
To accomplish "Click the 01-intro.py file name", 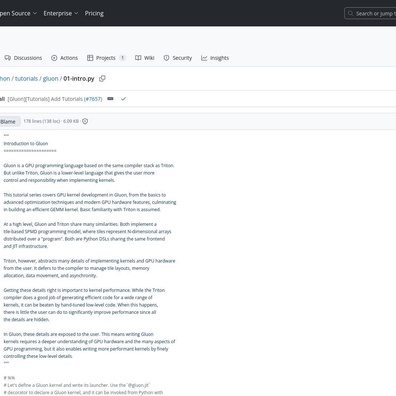I will coord(79,79).
